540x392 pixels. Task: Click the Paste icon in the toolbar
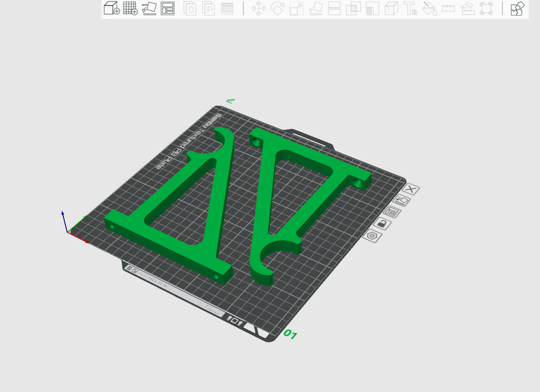click(x=208, y=8)
